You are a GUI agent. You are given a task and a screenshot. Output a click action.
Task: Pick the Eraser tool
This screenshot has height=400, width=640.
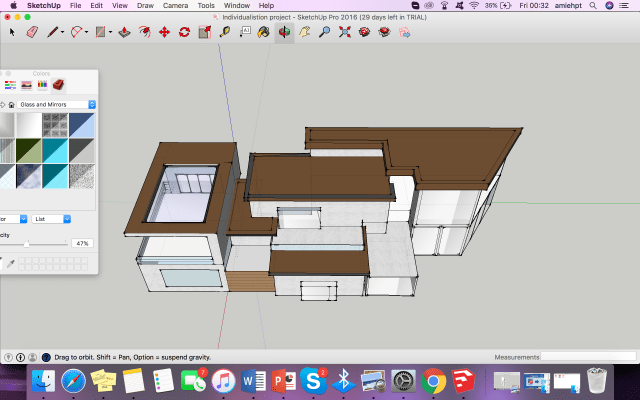(32, 32)
